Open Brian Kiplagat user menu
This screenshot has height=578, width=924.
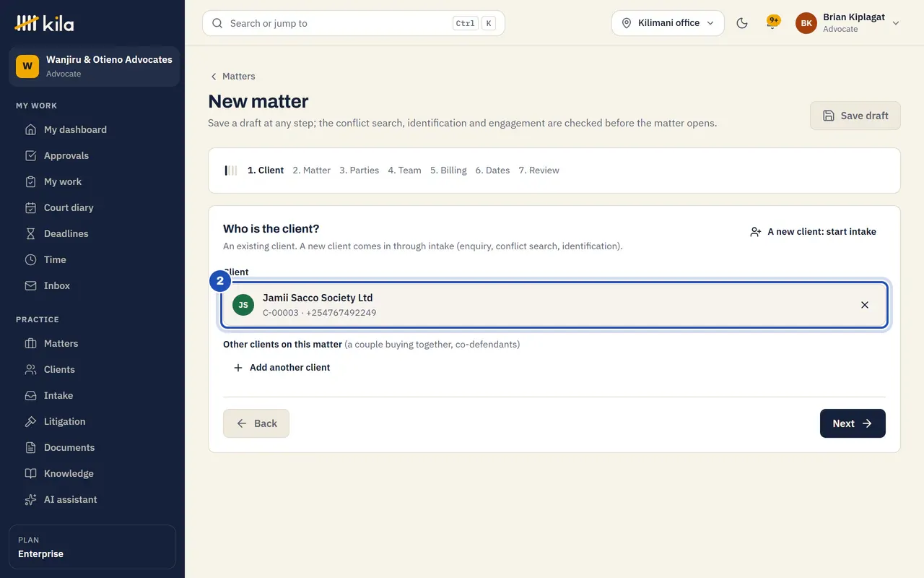847,23
